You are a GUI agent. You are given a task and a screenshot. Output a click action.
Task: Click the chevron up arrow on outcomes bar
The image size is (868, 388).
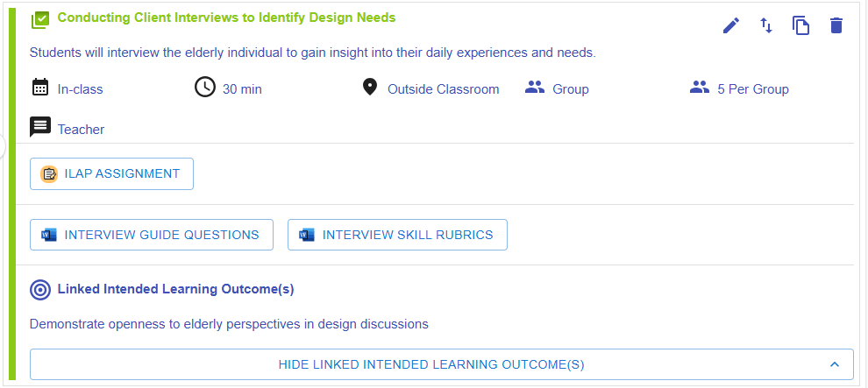click(x=835, y=364)
